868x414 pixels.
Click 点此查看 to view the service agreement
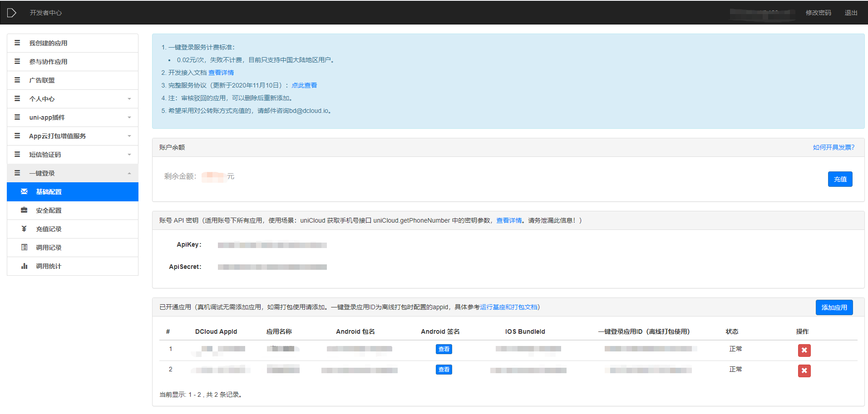coord(304,85)
